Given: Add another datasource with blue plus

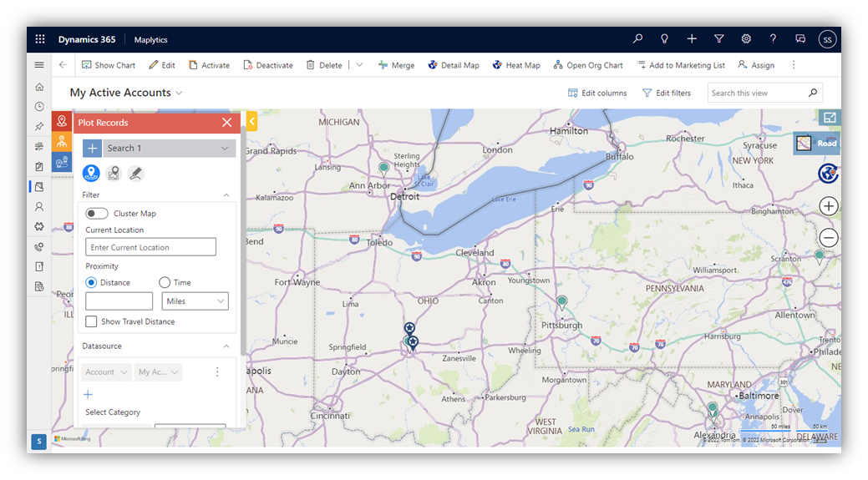Looking at the screenshot, I should [88, 394].
